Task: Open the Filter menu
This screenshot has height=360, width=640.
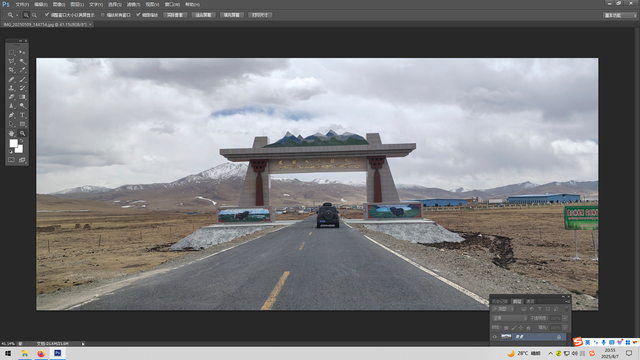Action: 133,4
